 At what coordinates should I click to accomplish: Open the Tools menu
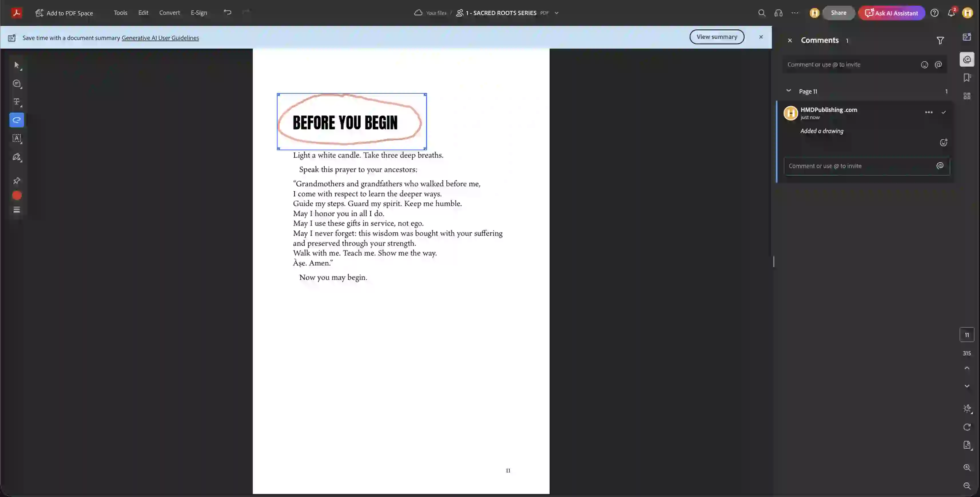120,13
